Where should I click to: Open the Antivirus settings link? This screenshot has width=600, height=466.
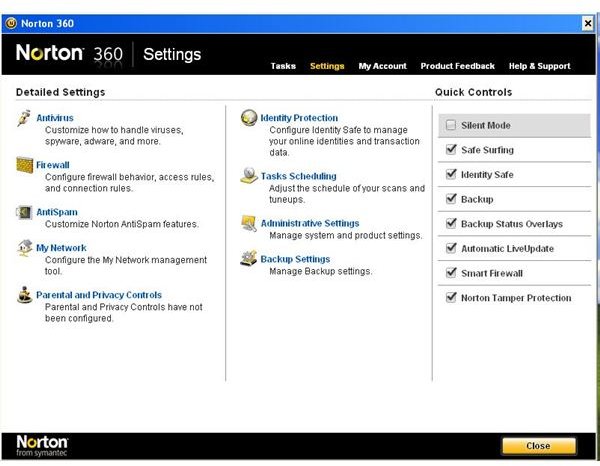pos(55,118)
